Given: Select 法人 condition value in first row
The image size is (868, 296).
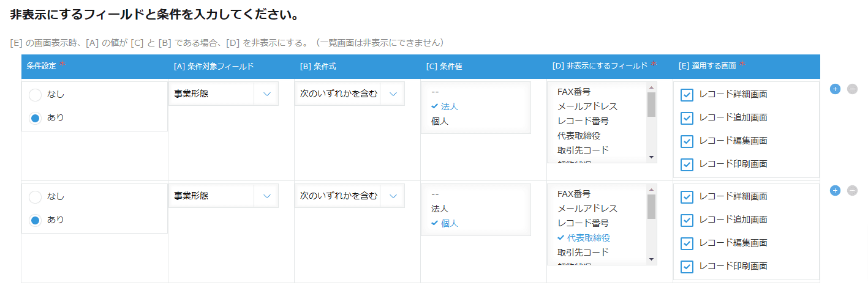Looking at the screenshot, I should point(450,106).
